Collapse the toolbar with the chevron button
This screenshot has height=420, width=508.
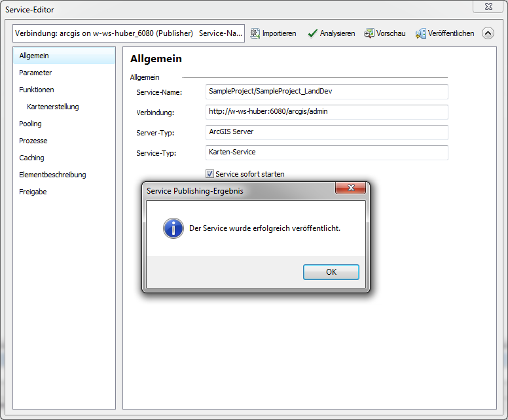488,33
